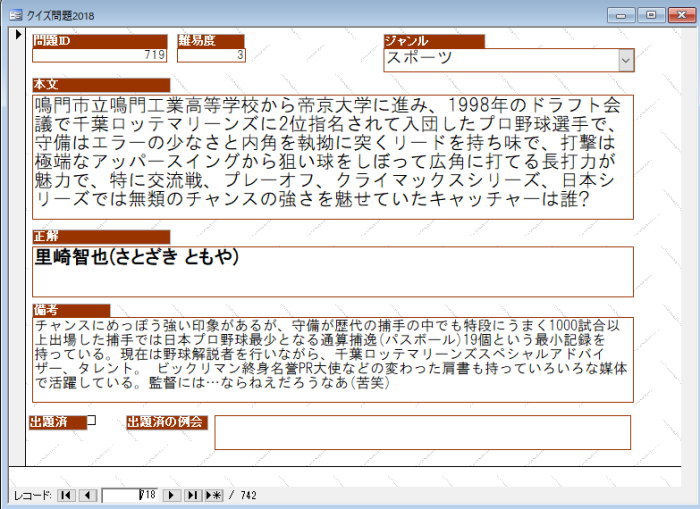Open the form window control icon
The height and width of the screenshot is (509, 700).
tap(15, 15)
